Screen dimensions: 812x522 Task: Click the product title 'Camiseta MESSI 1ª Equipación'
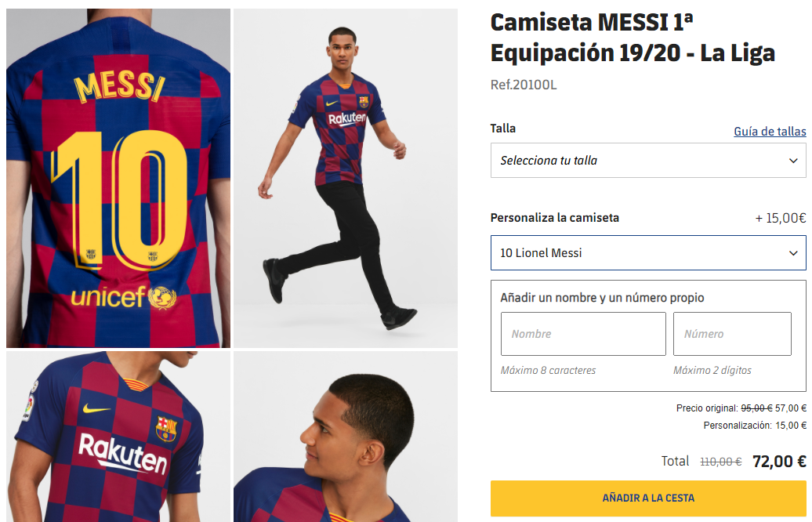tap(633, 38)
